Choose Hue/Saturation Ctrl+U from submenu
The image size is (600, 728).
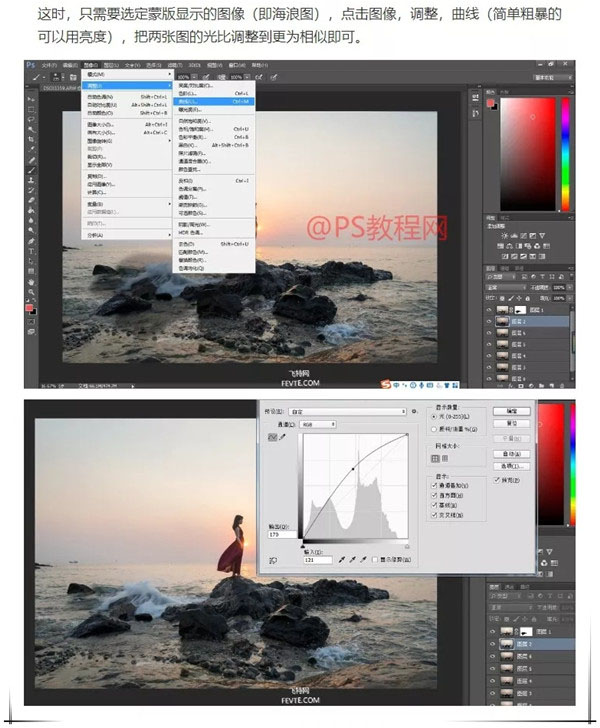(214, 129)
